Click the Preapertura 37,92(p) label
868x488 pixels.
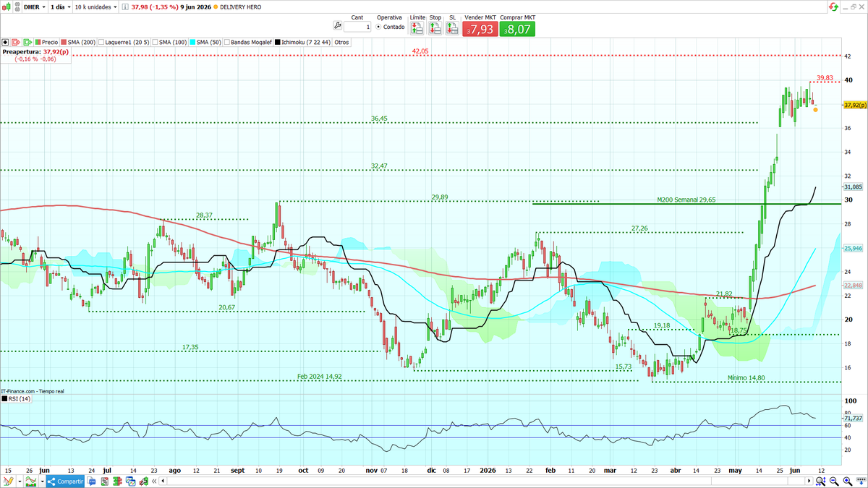(x=36, y=51)
